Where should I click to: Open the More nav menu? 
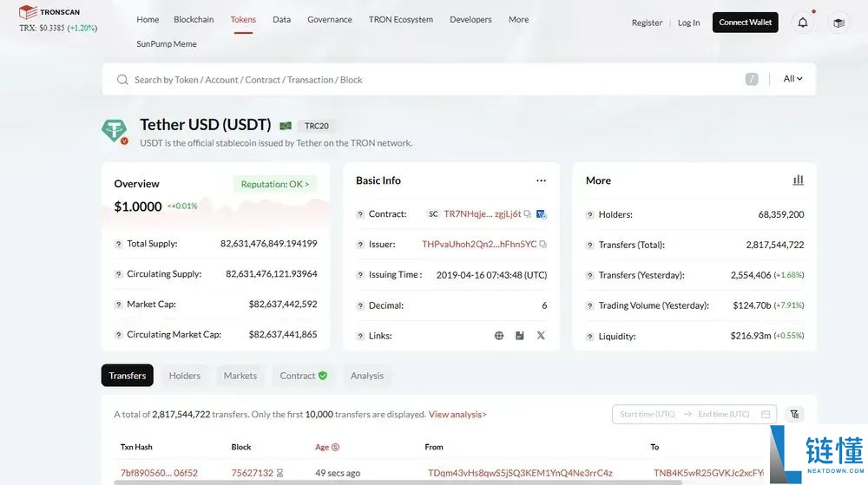[x=519, y=19]
